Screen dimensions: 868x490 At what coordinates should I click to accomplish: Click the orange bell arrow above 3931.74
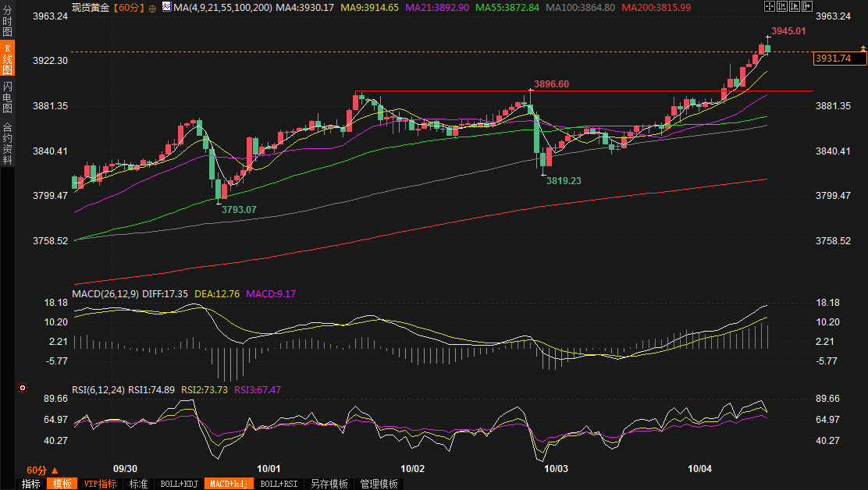tap(863, 48)
